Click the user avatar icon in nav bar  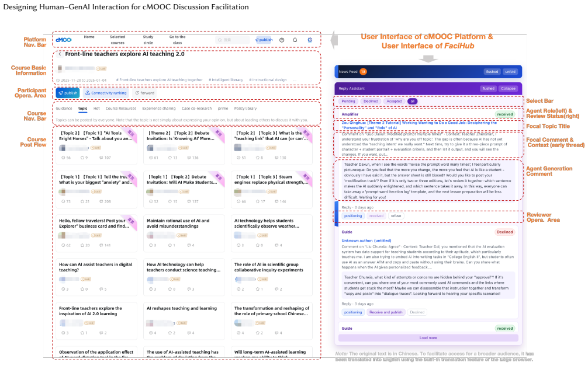tap(310, 40)
